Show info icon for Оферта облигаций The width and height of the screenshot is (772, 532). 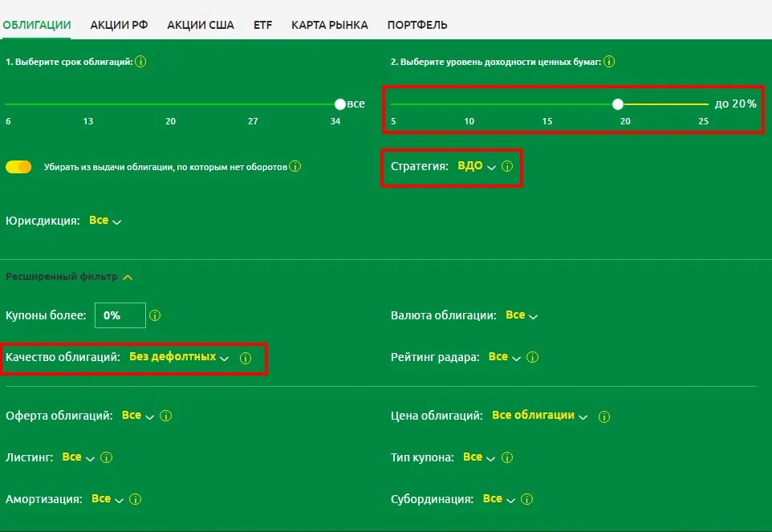pyautogui.click(x=166, y=416)
